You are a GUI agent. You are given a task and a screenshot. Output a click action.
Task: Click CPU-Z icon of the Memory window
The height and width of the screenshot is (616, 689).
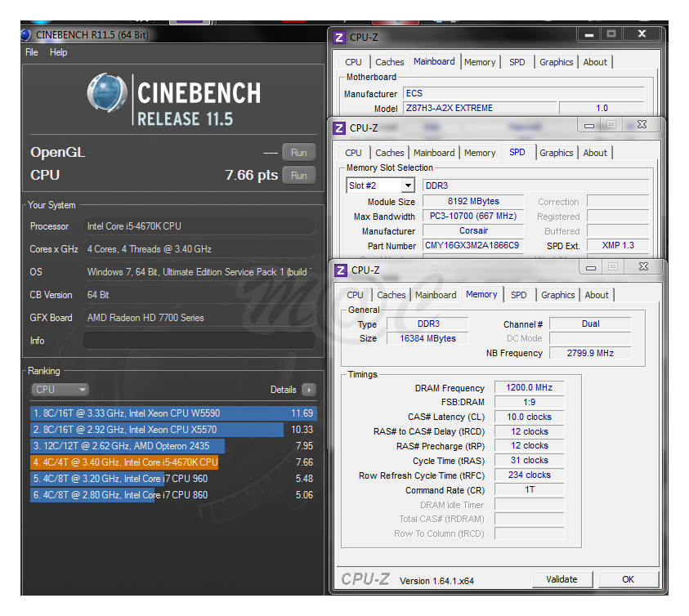[x=340, y=270]
